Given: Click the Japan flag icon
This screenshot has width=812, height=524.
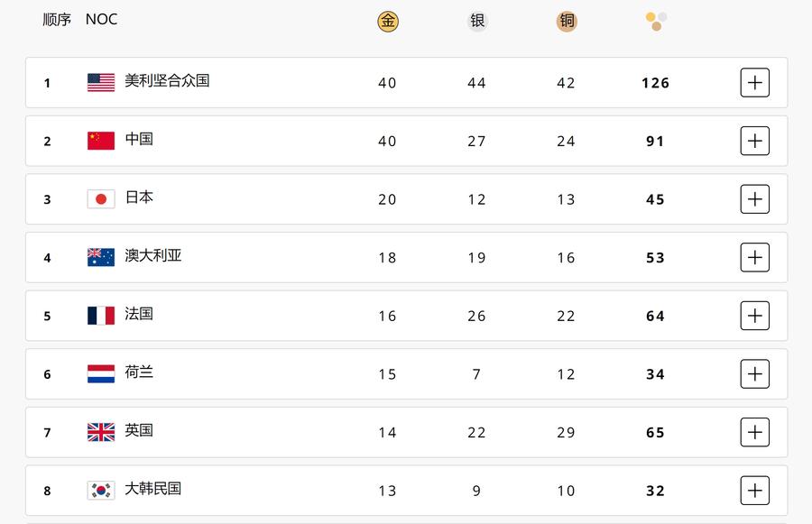Looking at the screenshot, I should [101, 198].
